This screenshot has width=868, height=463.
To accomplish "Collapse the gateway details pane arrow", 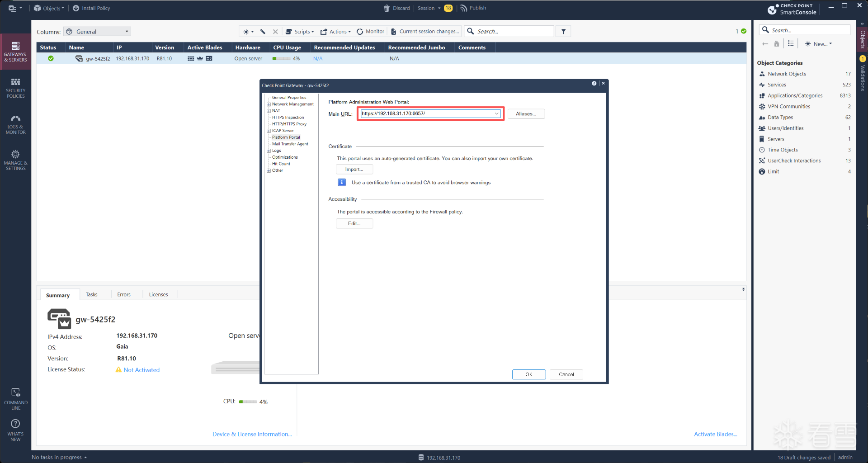I will (743, 289).
